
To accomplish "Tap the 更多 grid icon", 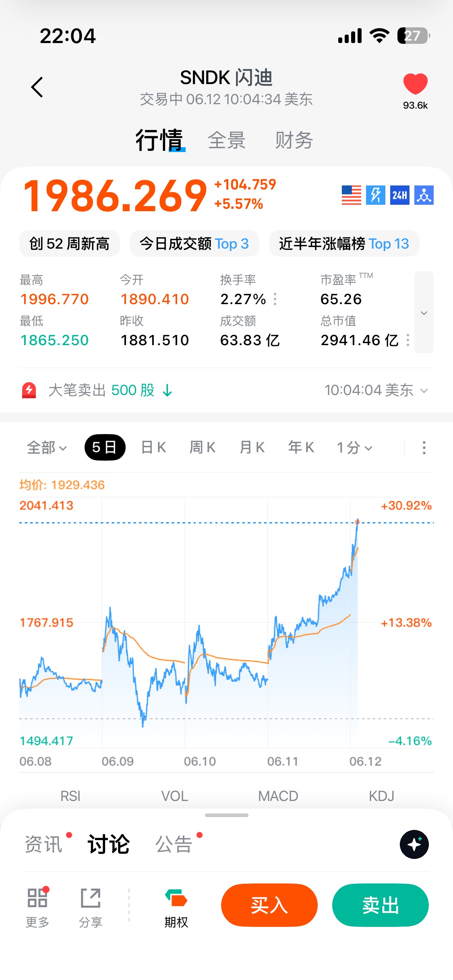I will tap(37, 898).
